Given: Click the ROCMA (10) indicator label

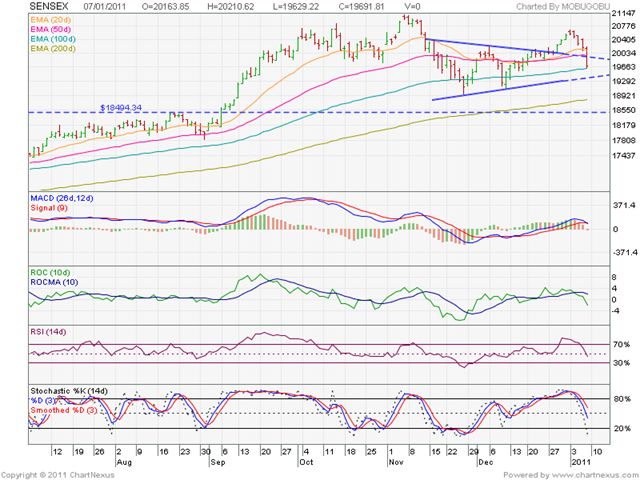Looking at the screenshot, I should tap(54, 282).
